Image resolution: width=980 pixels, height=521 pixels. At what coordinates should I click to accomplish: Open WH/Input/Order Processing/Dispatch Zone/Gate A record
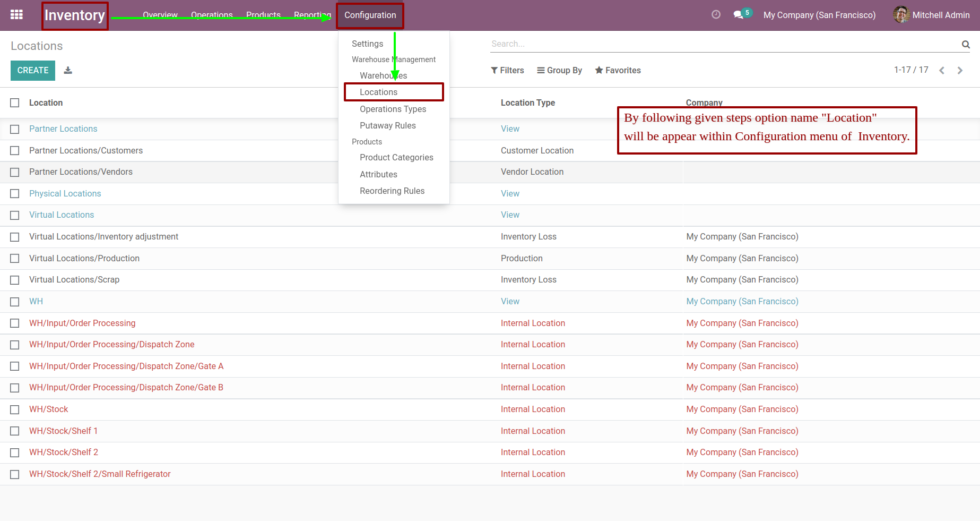[126, 366]
